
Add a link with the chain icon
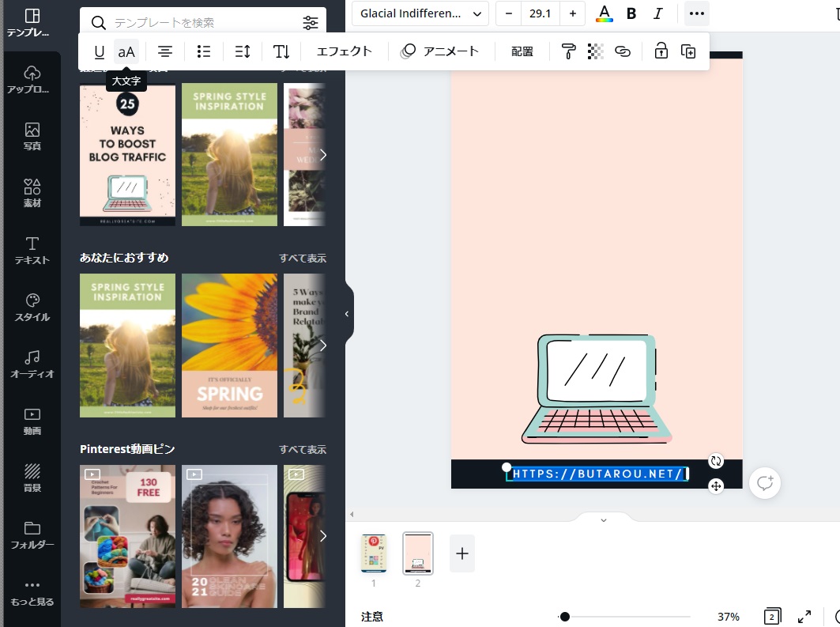pyautogui.click(x=623, y=51)
